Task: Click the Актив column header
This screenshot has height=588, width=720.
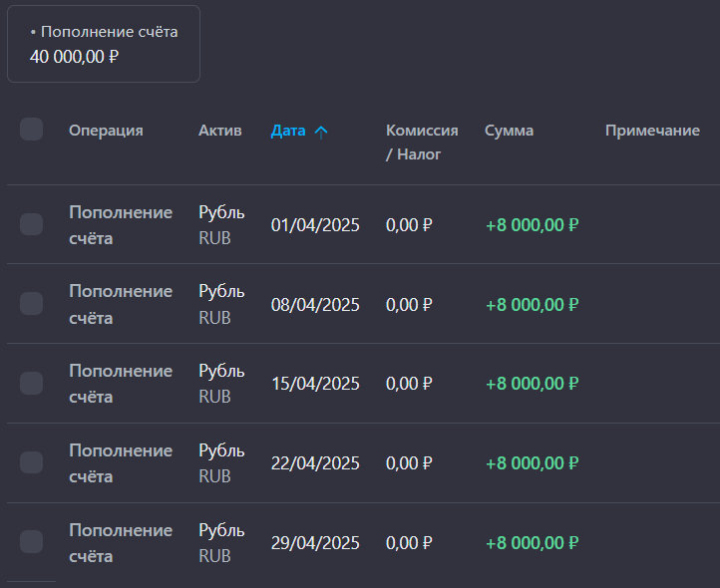Action: click(x=220, y=131)
